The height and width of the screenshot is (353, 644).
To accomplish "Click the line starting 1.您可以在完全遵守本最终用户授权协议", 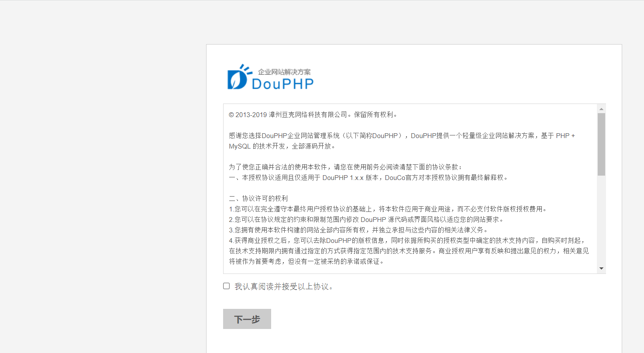I will point(388,209).
